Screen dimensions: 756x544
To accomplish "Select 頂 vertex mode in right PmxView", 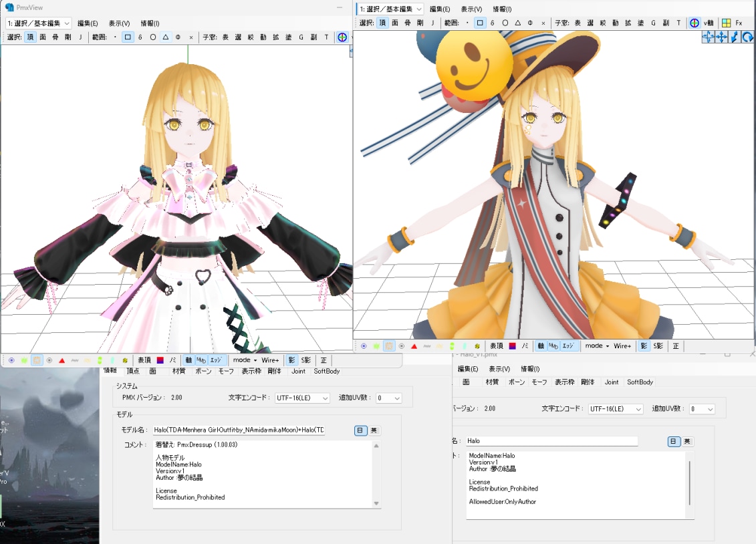I will 382,23.
